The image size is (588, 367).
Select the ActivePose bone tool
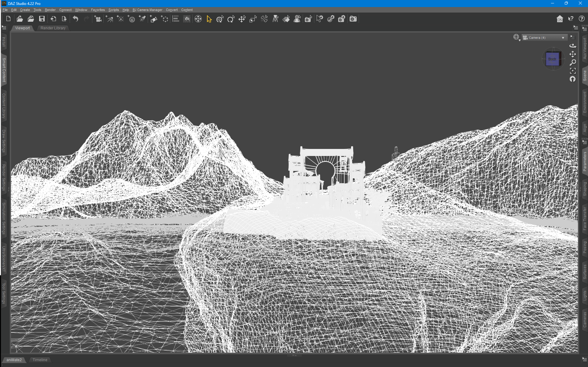click(264, 19)
